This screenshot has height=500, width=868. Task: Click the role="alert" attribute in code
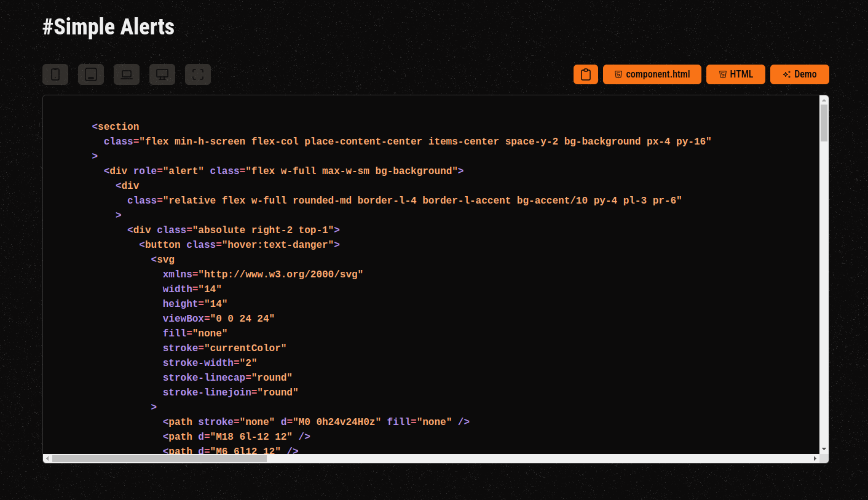tap(168, 171)
